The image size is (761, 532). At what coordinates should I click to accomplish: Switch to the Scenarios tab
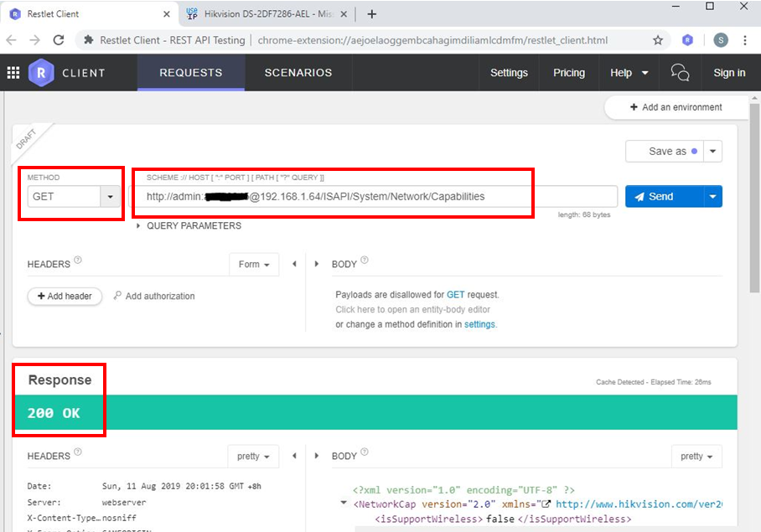[298, 73]
